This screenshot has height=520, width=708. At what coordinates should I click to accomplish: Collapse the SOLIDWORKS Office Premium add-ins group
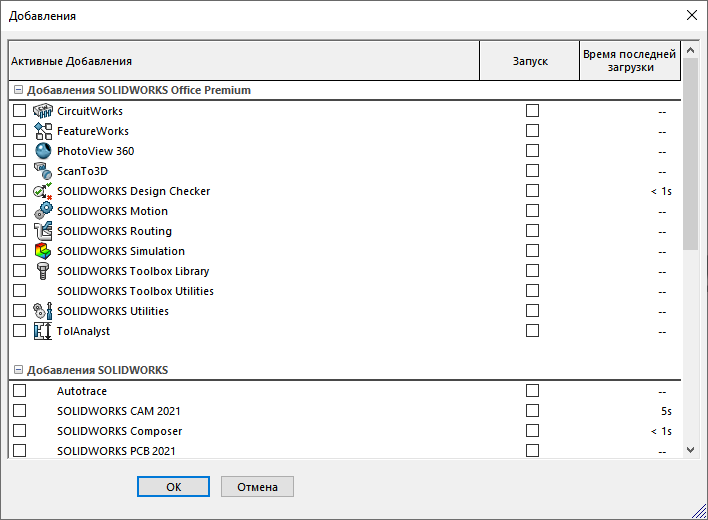pyautogui.click(x=18, y=90)
